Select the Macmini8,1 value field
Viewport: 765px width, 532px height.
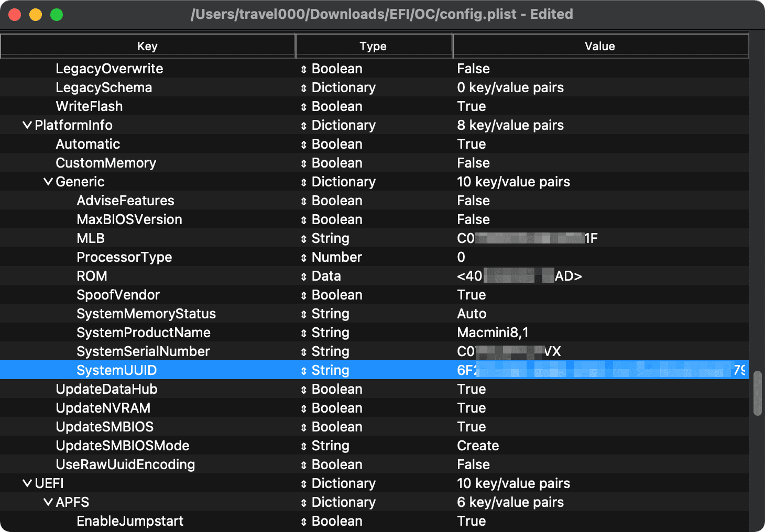click(x=493, y=333)
